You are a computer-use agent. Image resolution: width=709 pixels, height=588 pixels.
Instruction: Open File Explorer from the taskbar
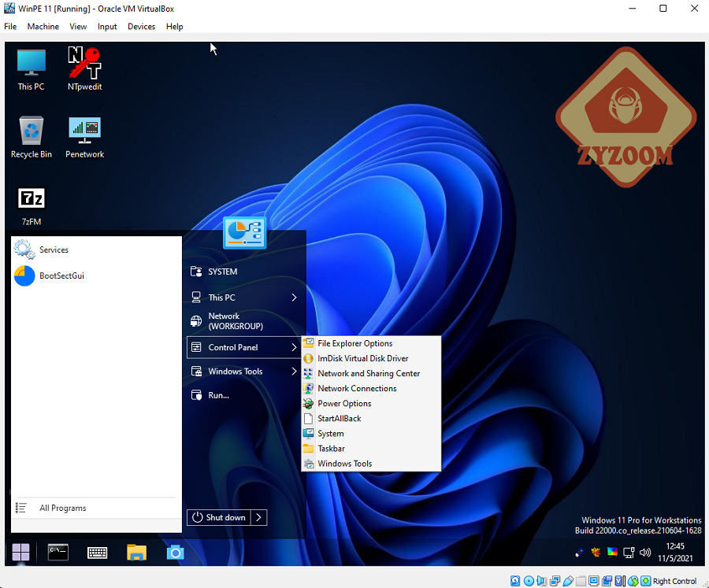click(x=136, y=553)
